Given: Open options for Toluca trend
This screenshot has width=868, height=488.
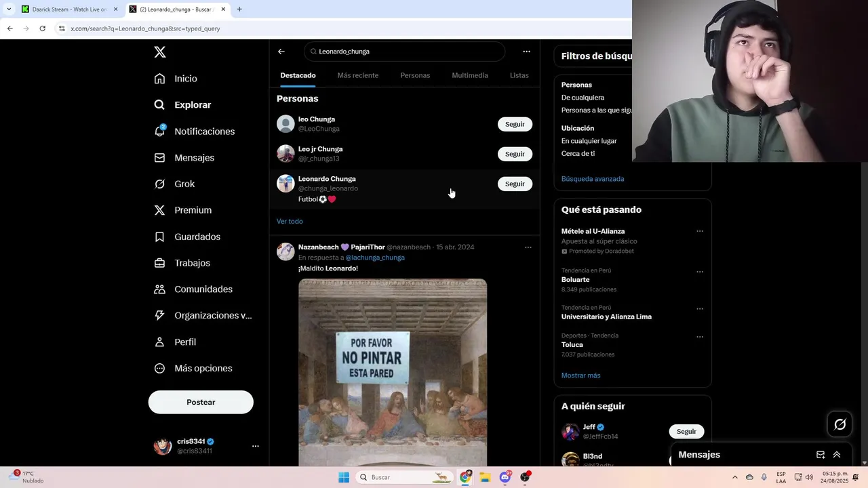Looking at the screenshot, I should 700,337.
